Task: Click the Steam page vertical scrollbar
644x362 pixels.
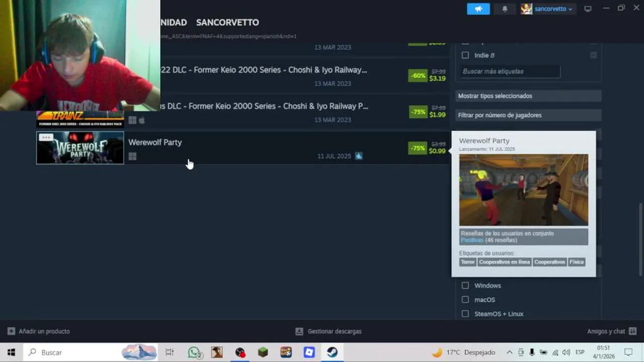Action: click(x=640, y=239)
